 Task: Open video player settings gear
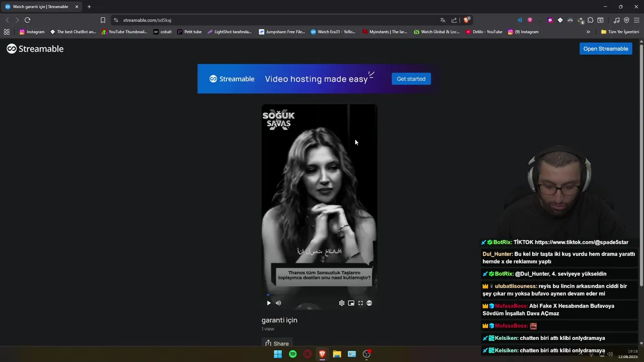[342, 303]
